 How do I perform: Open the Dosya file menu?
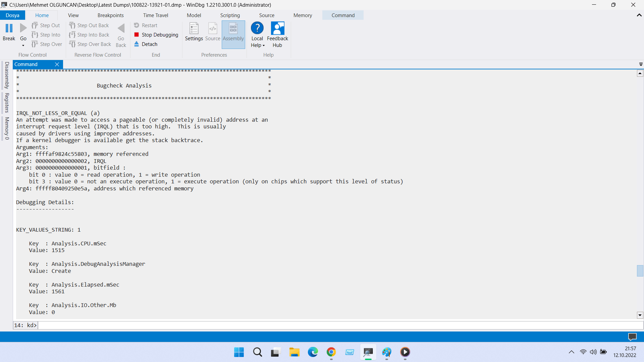click(12, 15)
